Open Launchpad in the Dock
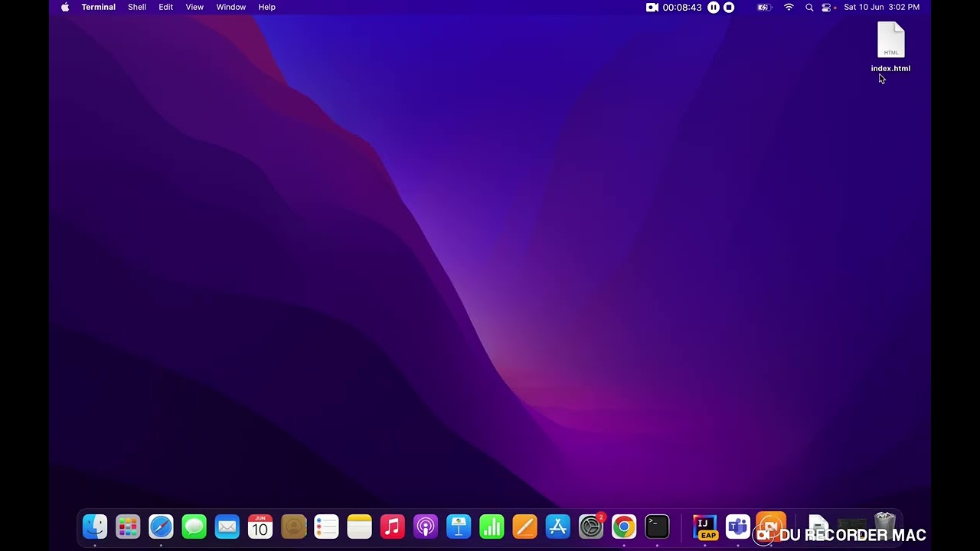 tap(128, 527)
